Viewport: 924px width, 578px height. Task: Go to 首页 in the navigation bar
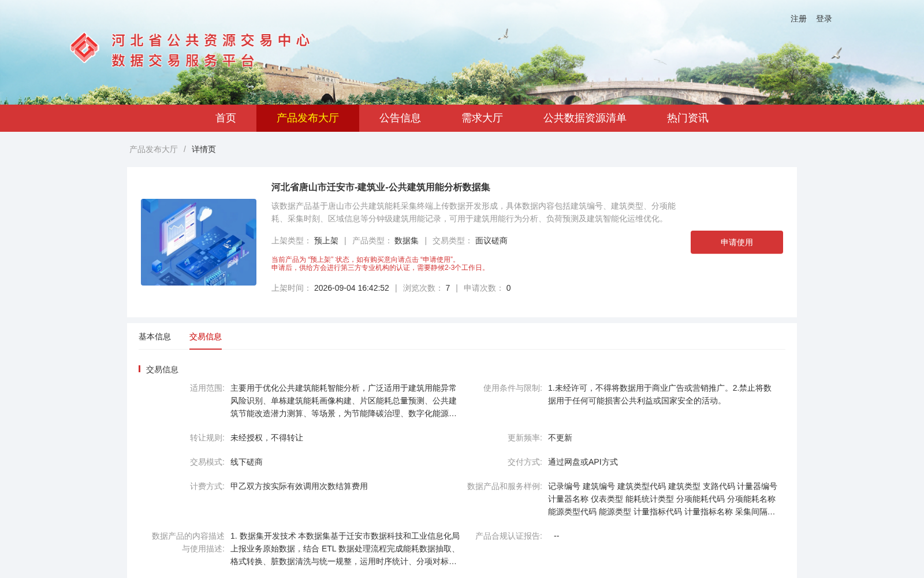[x=226, y=118]
